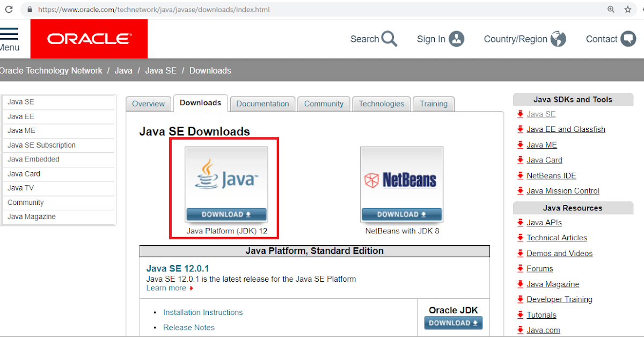Open the Search magnifier icon
644x338 pixels.
(x=390, y=39)
